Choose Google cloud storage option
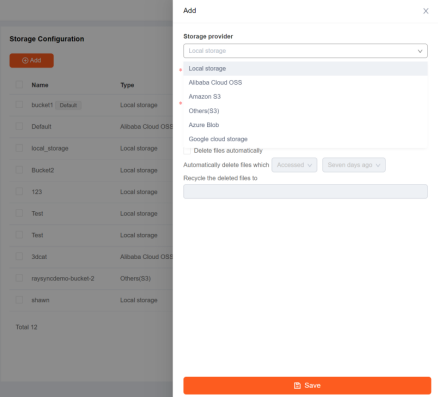Image resolution: width=439 pixels, height=397 pixels. click(305, 139)
